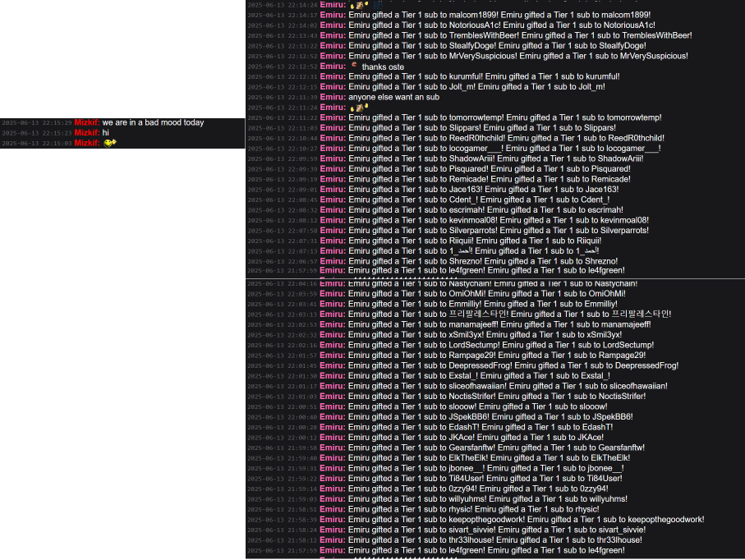745x560 pixels.
Task: Select the gifted sub message to NoctisStrifer
Action: [497, 396]
